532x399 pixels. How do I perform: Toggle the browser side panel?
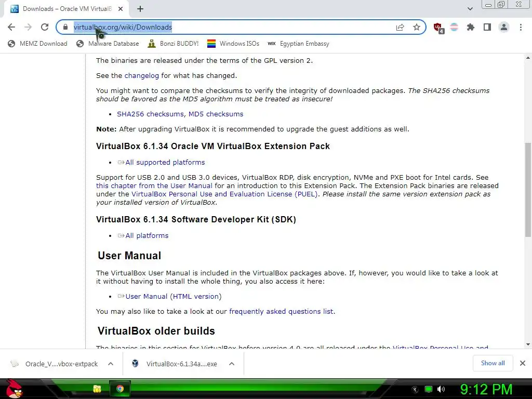click(487, 27)
